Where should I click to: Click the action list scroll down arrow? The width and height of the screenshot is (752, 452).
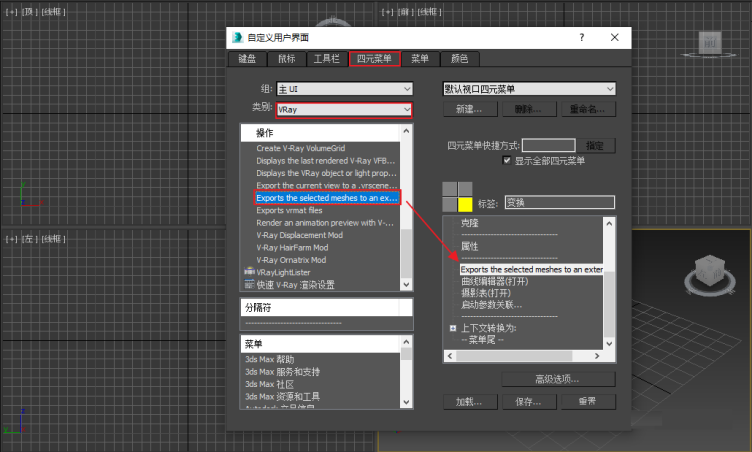(407, 285)
